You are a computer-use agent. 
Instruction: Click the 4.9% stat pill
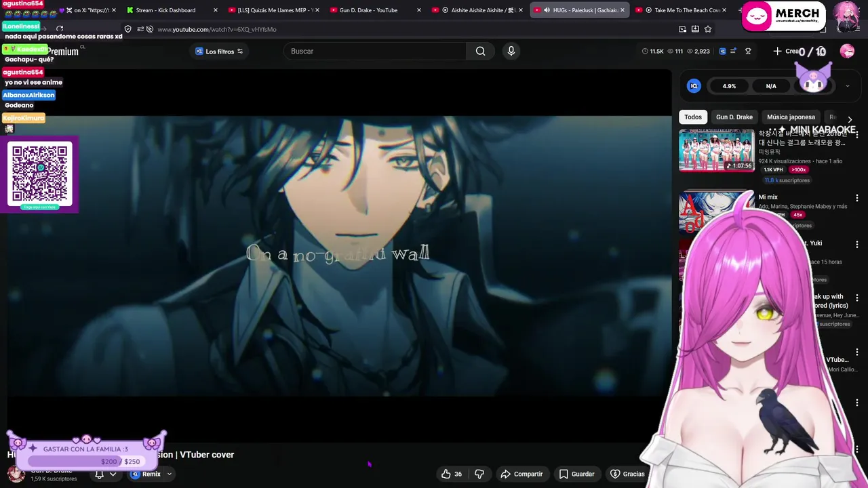click(x=729, y=86)
